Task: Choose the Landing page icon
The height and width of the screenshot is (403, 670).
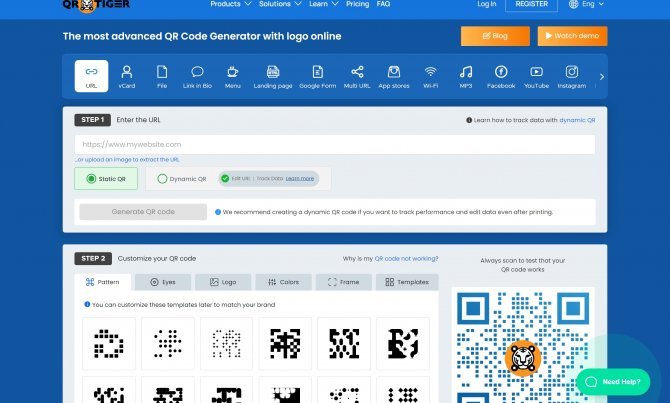Action: point(273,71)
